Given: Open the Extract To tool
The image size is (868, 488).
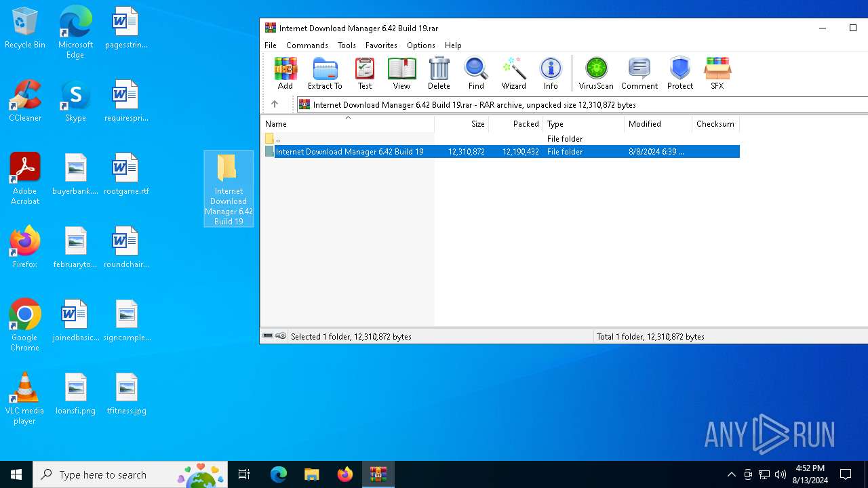Looking at the screenshot, I should pyautogui.click(x=325, y=73).
